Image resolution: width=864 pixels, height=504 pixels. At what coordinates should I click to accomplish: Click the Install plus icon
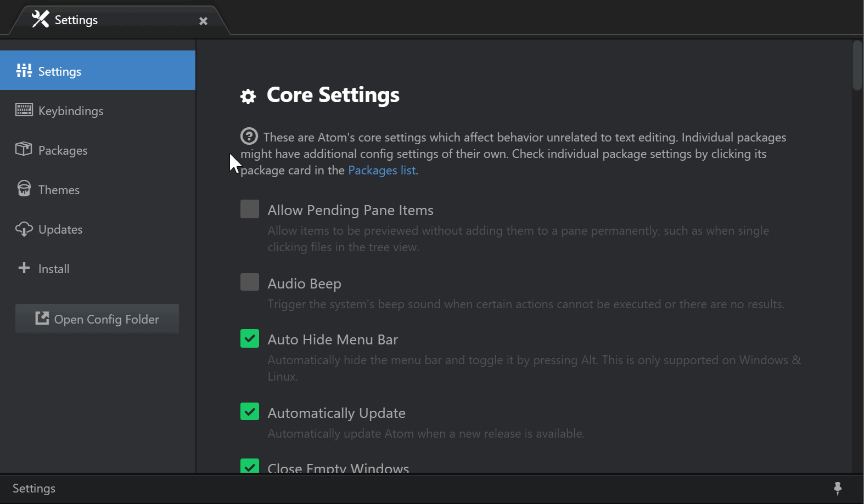pyautogui.click(x=24, y=268)
